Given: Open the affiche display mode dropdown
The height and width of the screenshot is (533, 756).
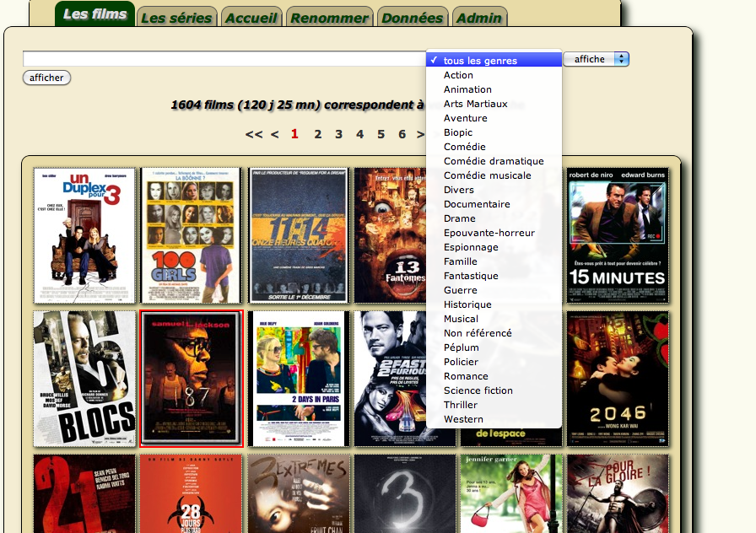Looking at the screenshot, I should (596, 59).
